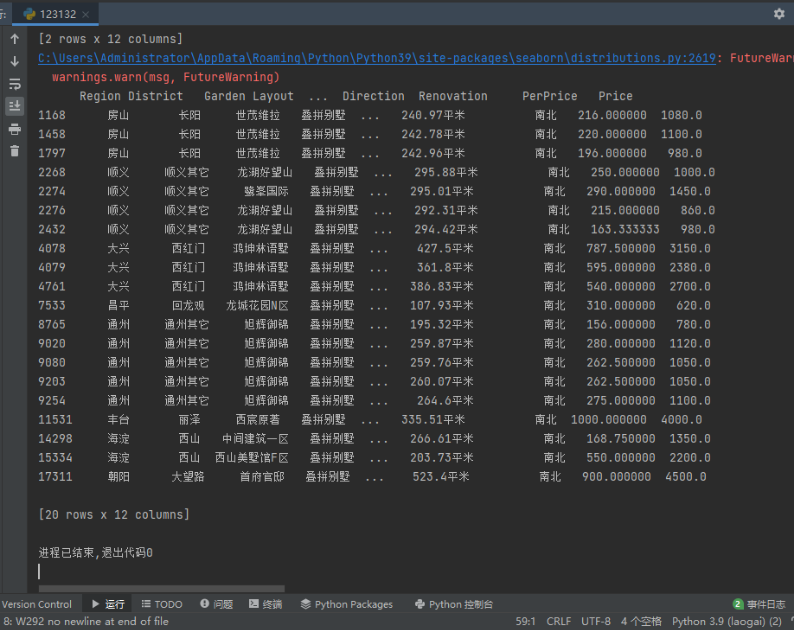Select the 123132 run tab
Image resolution: width=796 pixels, height=630 pixels.
[x=56, y=14]
